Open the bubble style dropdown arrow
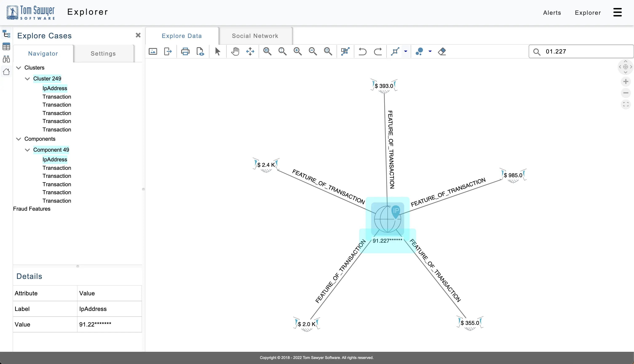This screenshot has width=634, height=364. coord(430,51)
